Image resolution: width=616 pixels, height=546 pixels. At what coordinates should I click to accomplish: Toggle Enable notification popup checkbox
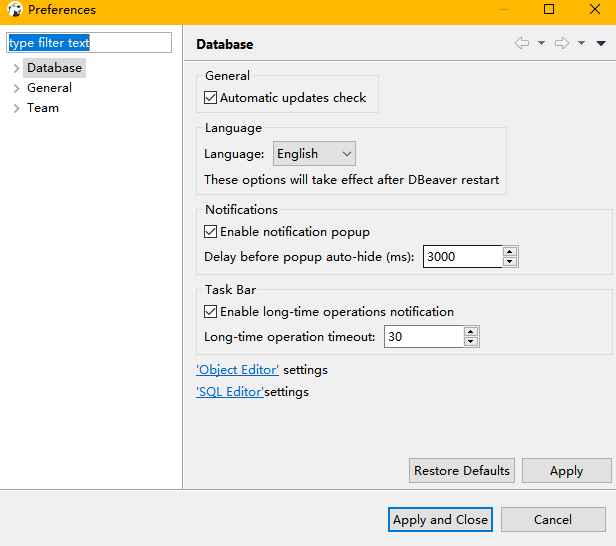(210, 232)
